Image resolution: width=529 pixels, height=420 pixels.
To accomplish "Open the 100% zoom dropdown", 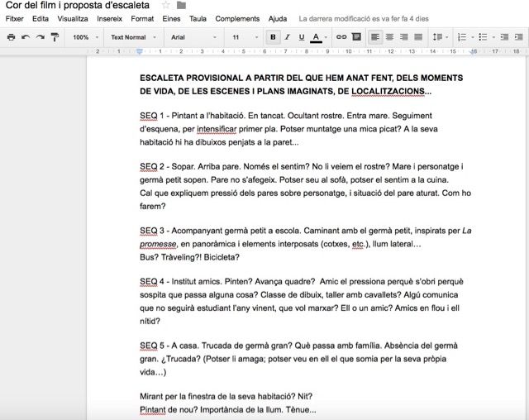I will point(85,37).
